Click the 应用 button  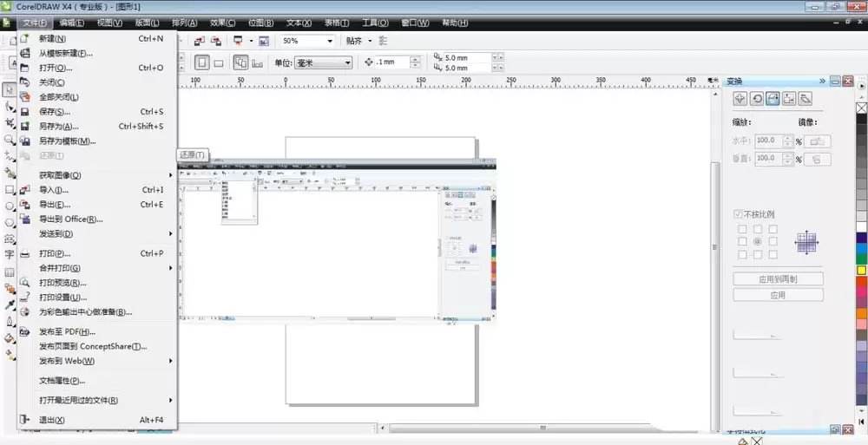778,295
